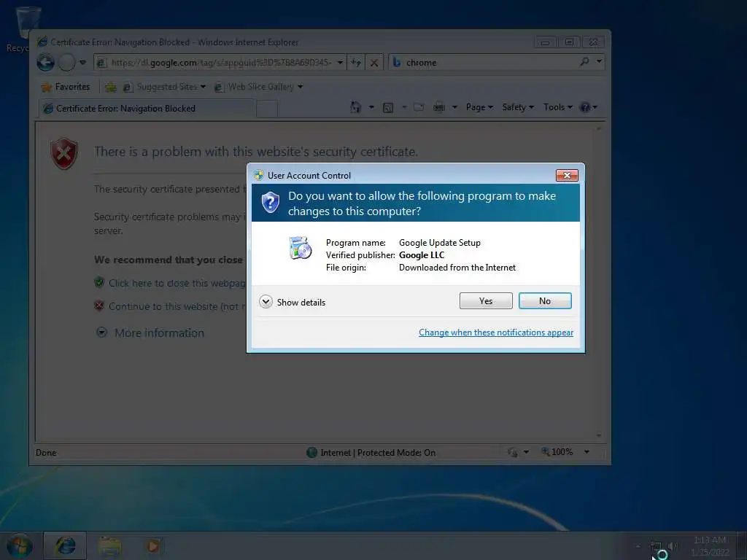Open the zoom level dropdown arrow

[587, 452]
